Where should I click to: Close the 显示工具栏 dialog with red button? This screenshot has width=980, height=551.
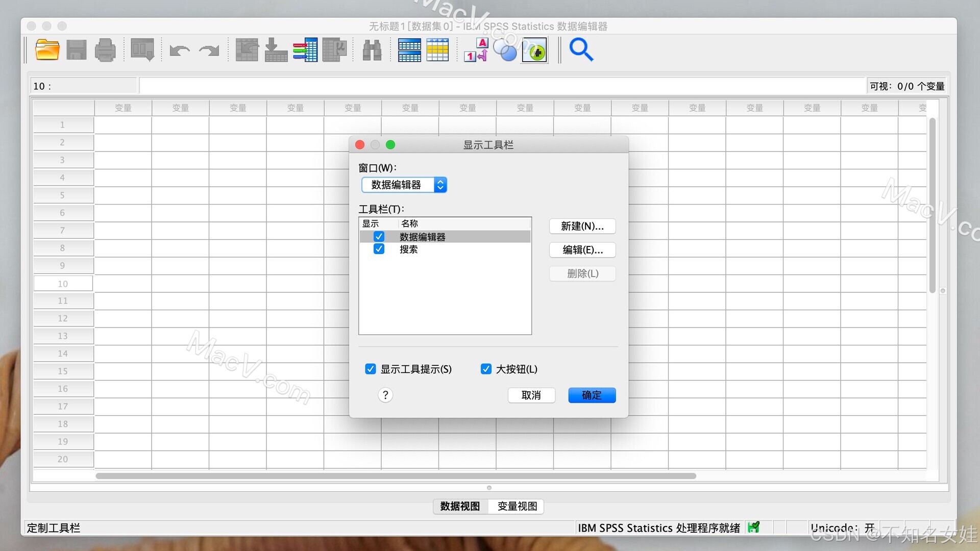tap(360, 145)
